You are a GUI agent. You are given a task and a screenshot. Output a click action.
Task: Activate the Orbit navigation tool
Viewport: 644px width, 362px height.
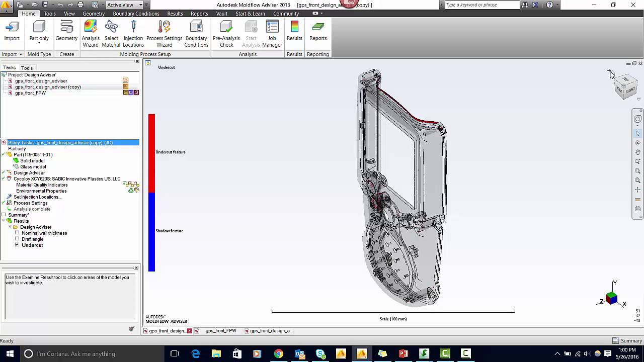[637, 143]
